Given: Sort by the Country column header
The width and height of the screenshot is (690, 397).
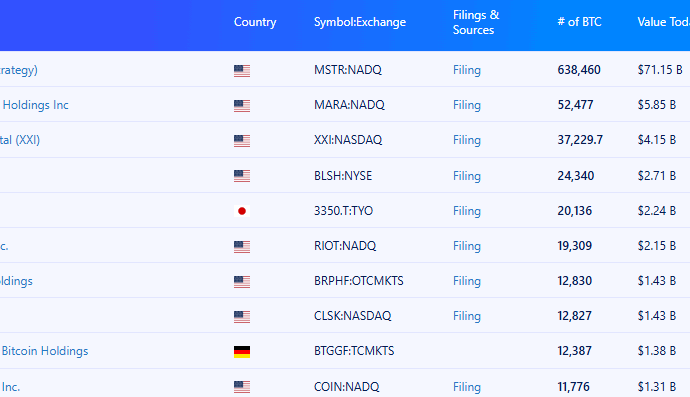Looking at the screenshot, I should (255, 22).
